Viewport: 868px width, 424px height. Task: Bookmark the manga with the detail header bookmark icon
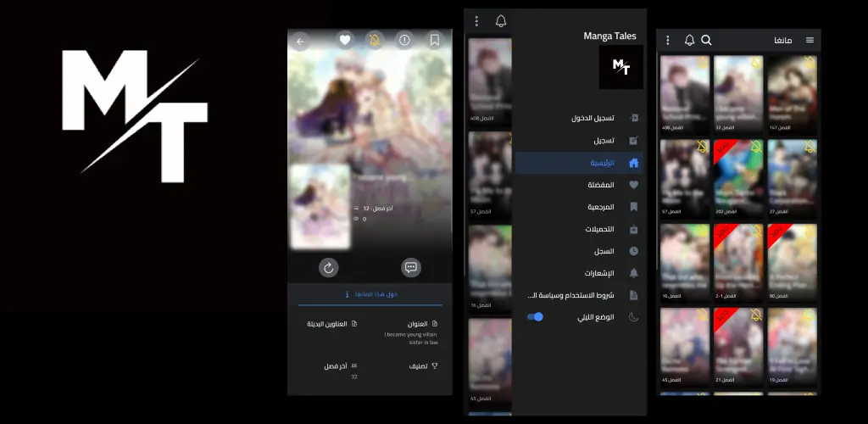point(435,40)
